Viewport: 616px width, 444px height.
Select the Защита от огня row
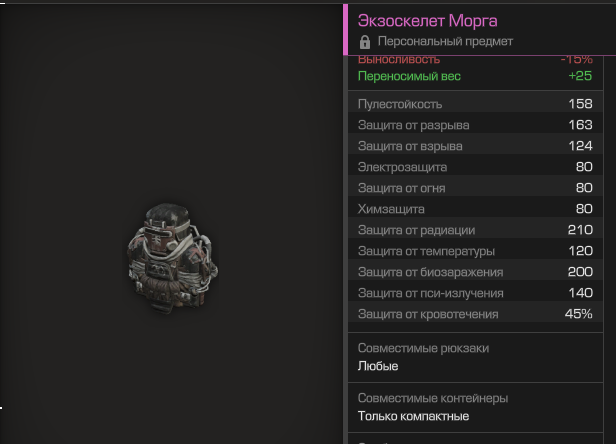[475, 188]
